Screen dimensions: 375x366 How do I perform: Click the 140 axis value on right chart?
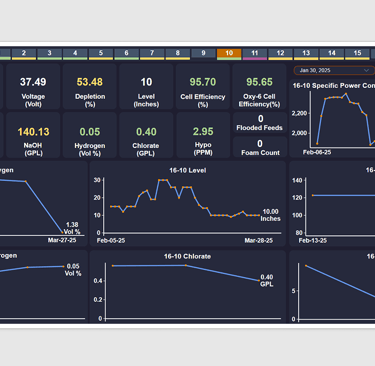pos(297,180)
